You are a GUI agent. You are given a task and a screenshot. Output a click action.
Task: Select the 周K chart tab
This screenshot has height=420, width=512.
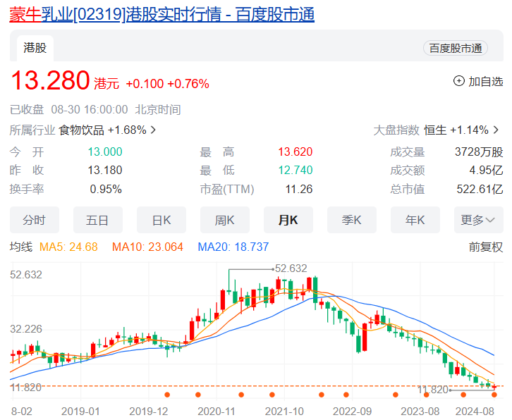click(x=224, y=220)
